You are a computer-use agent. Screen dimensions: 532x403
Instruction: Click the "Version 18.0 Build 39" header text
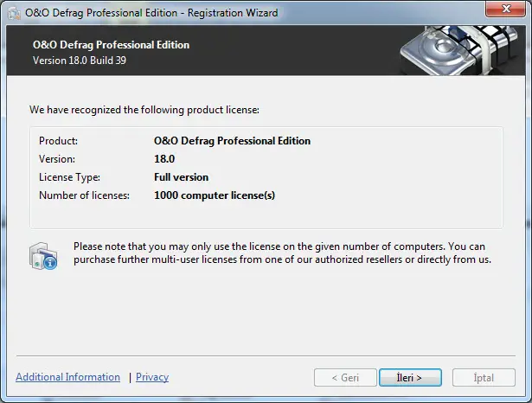[80, 61]
